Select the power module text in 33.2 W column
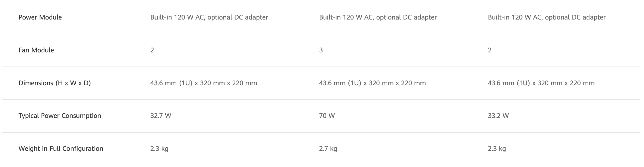 pyautogui.click(x=547, y=17)
